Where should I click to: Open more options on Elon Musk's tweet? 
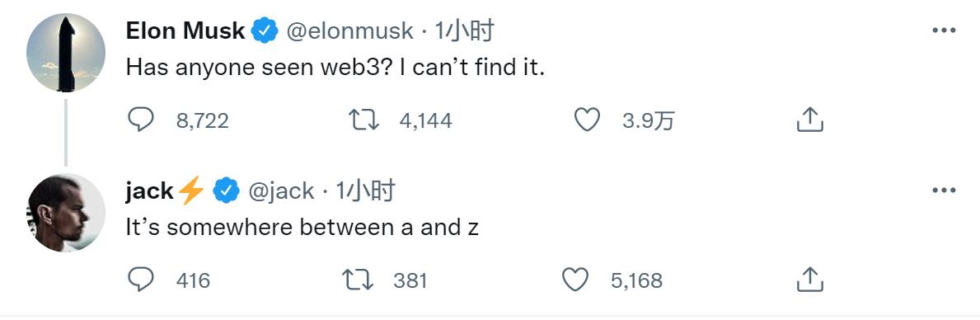[944, 30]
